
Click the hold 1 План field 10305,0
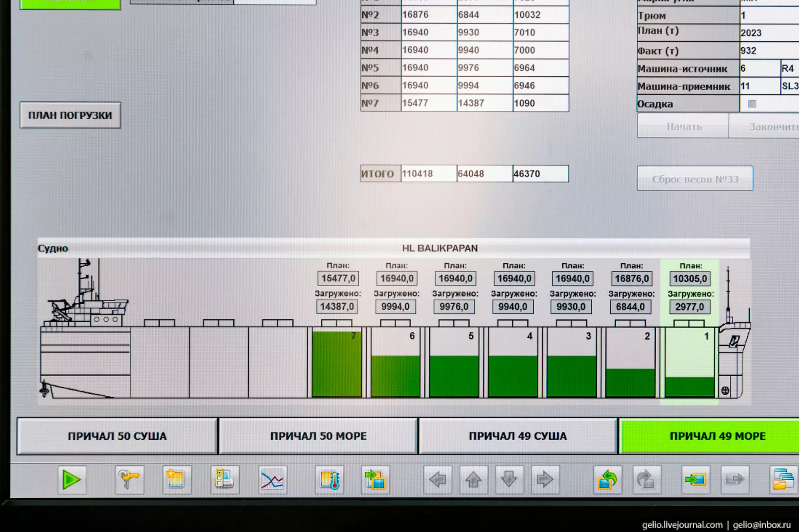click(x=690, y=279)
